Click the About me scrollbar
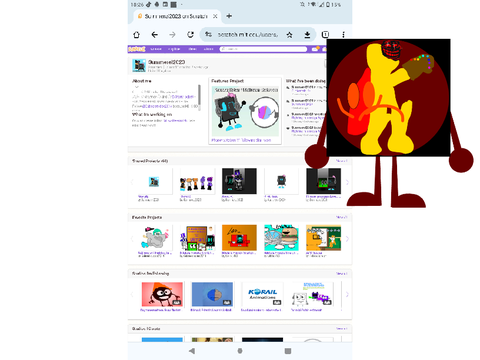480x360 pixels. pos(199,97)
